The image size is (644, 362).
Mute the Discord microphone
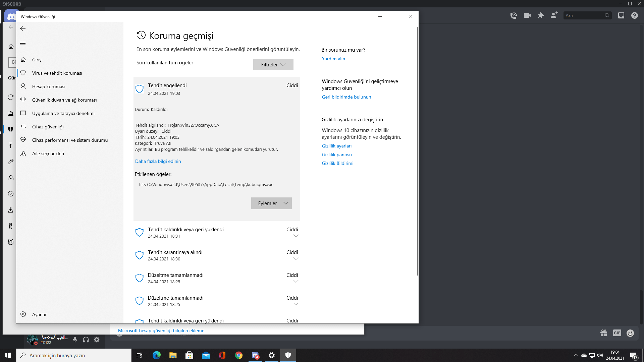[x=75, y=340]
